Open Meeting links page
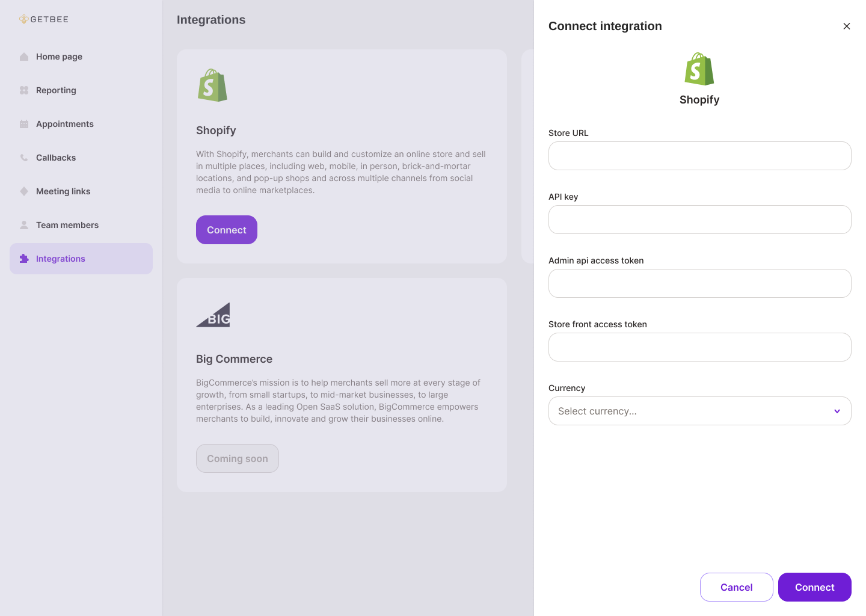This screenshot has height=616, width=866. click(81, 191)
